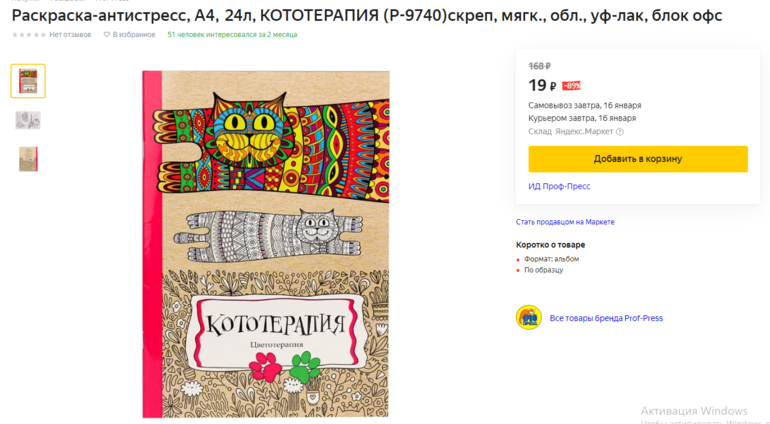Click the По образцу characteristic
The height and width of the screenshot is (424, 770).
point(544,270)
